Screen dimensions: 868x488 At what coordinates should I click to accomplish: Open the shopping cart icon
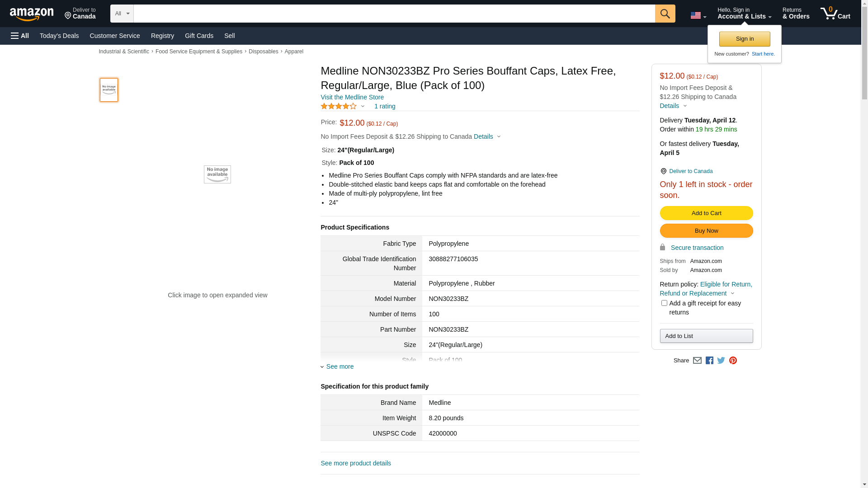tap(835, 14)
